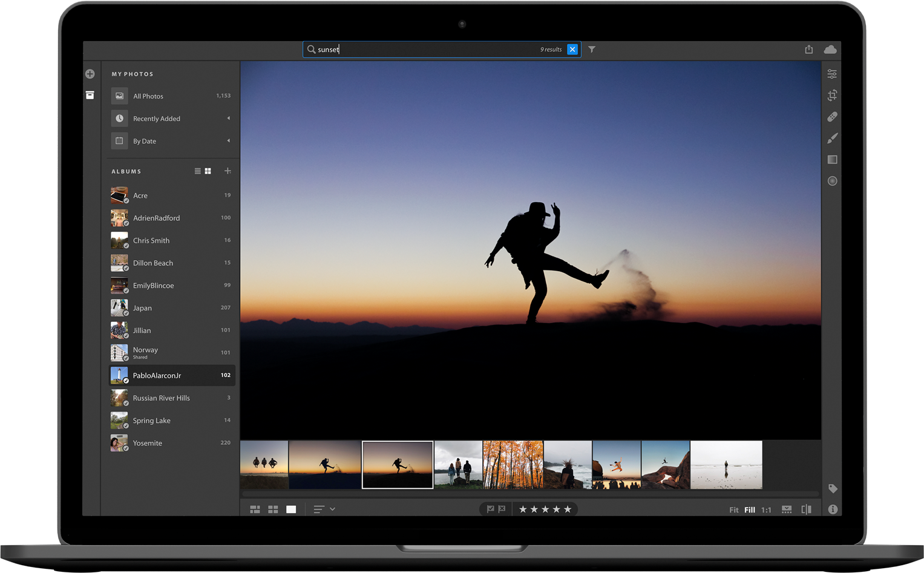Open the Edit panel with sliders icon

[x=832, y=74]
